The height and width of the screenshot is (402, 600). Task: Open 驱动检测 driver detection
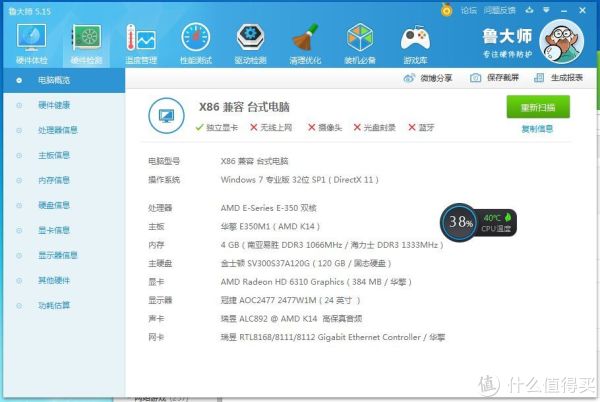(x=250, y=43)
